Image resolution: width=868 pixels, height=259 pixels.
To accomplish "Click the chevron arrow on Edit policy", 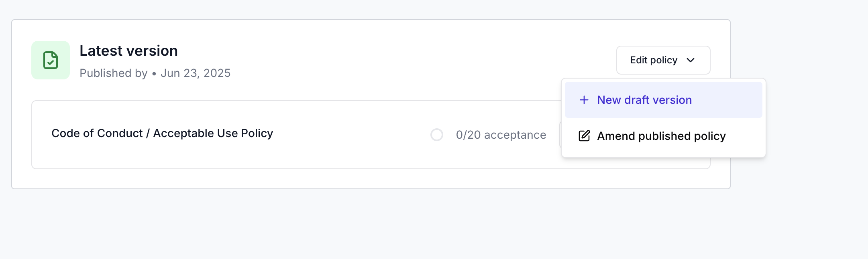I will (691, 60).
